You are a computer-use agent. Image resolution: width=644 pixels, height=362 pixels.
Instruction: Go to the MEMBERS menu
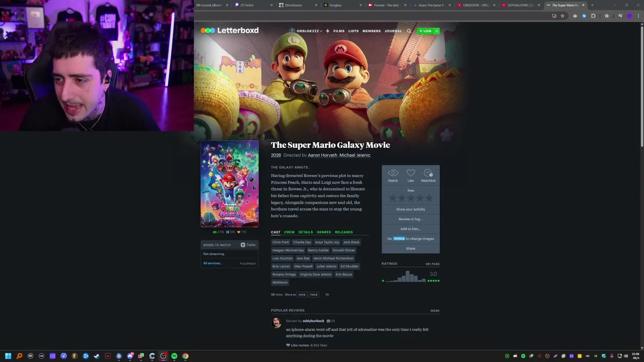tap(372, 31)
